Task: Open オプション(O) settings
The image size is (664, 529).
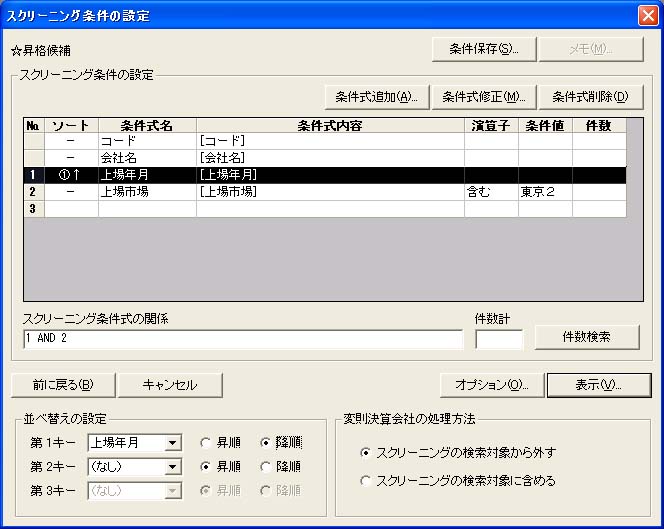Action: (x=492, y=385)
